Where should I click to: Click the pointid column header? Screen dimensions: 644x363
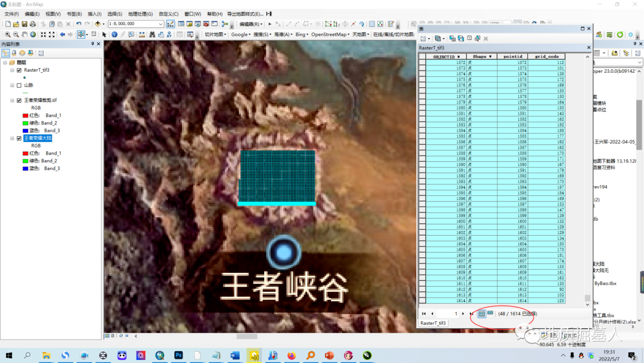click(x=513, y=57)
